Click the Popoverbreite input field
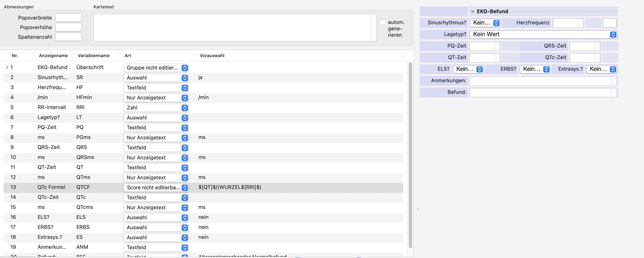 click(68, 18)
